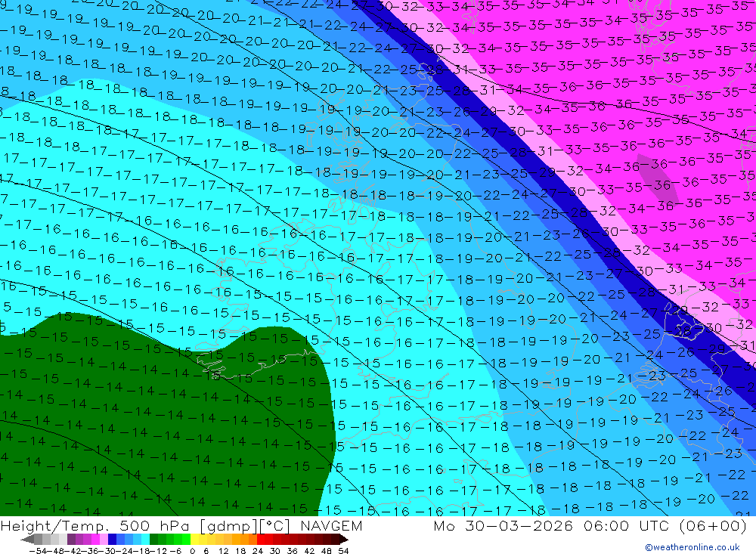Click the NAVGEM model name label
Screen dimensions: 756x554
(331, 525)
